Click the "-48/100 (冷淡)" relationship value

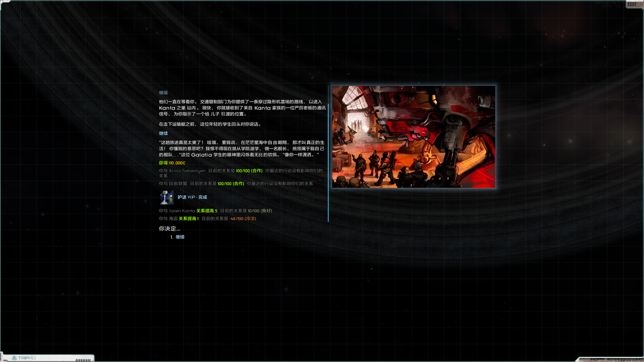click(243, 218)
